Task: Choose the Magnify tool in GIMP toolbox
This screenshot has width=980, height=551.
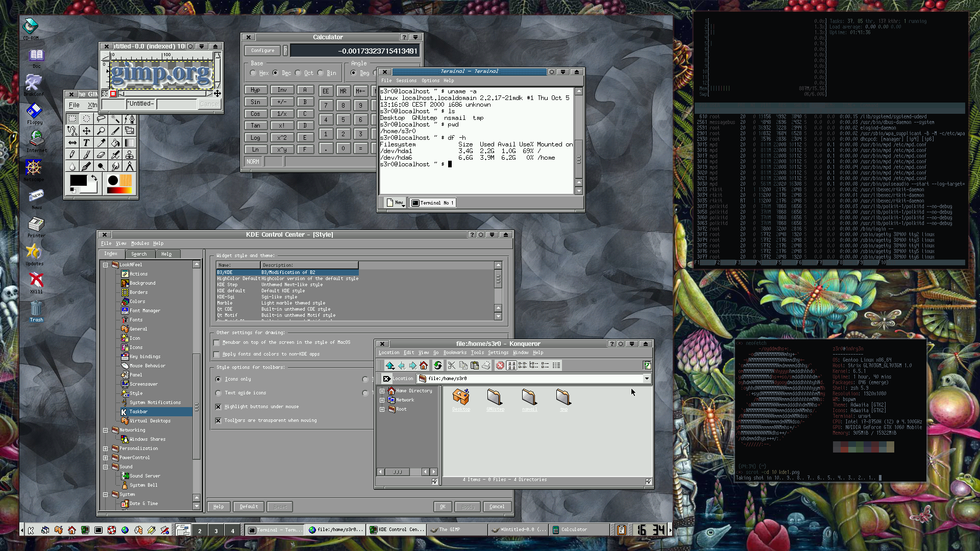Action: [x=101, y=131]
